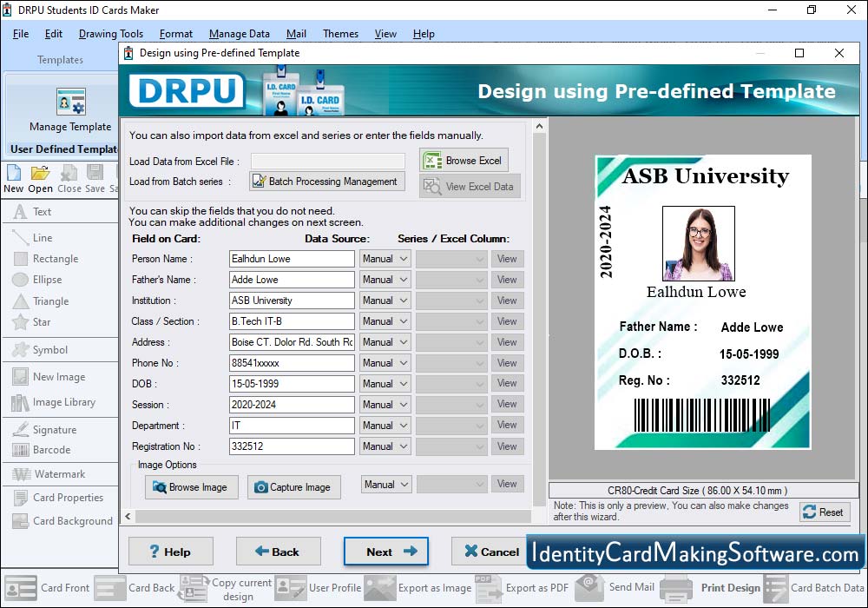Screen dimensions: 868x608
Task: Click Send Mail in bottom toolbar
Action: point(615,587)
